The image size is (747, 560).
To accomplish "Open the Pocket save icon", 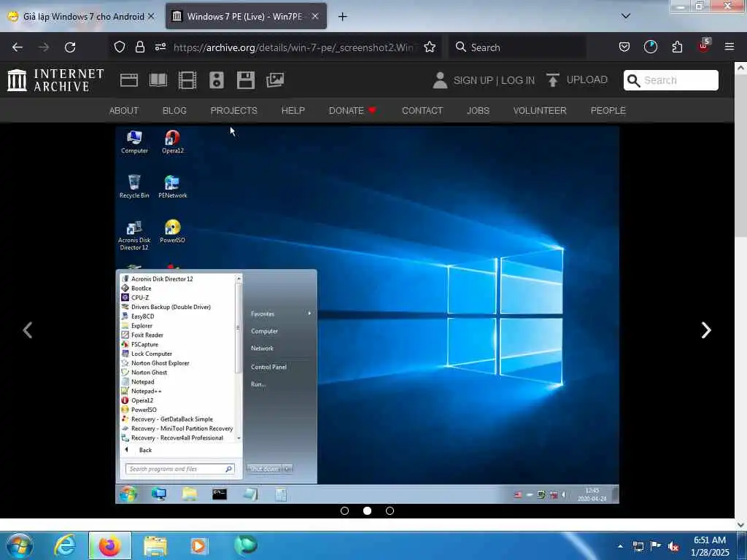I will [624, 47].
